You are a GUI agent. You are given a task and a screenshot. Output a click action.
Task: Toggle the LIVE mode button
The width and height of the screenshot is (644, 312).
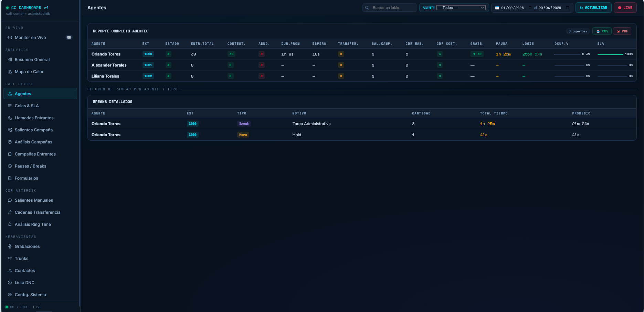625,8
